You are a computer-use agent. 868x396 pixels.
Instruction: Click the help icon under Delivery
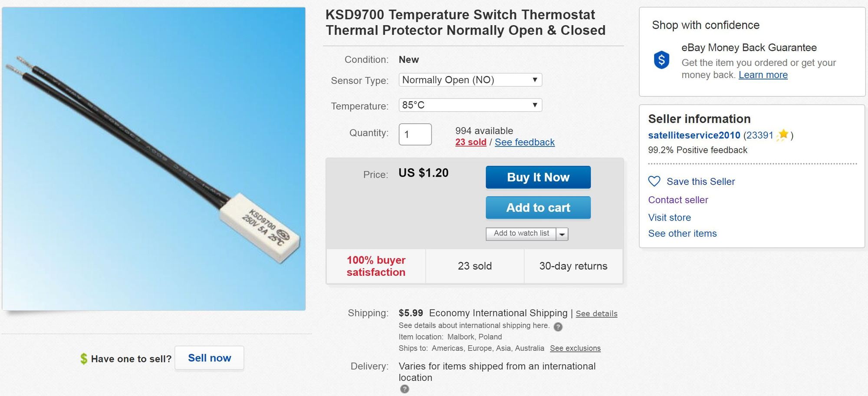click(x=404, y=389)
